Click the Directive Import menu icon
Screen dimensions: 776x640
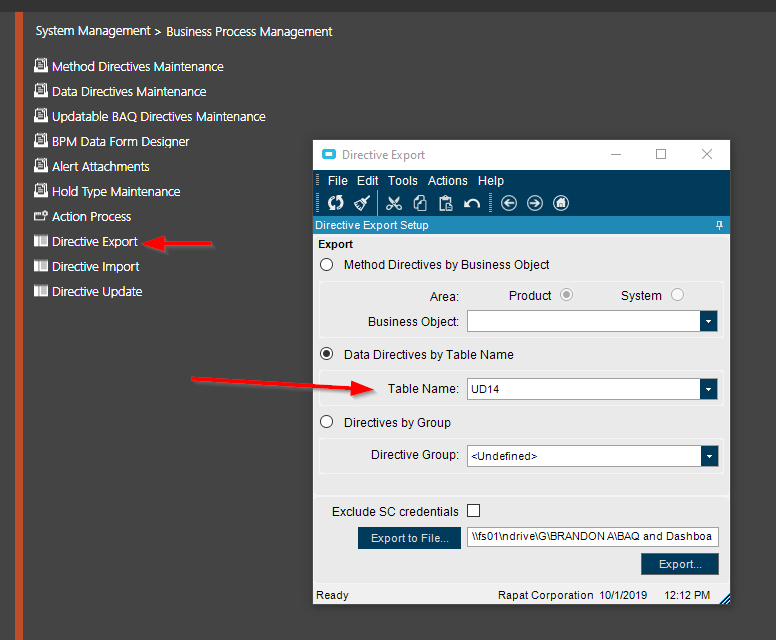pyautogui.click(x=41, y=266)
